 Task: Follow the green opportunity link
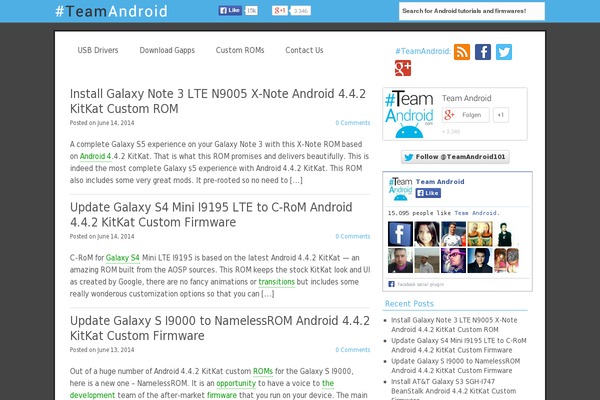236,383
